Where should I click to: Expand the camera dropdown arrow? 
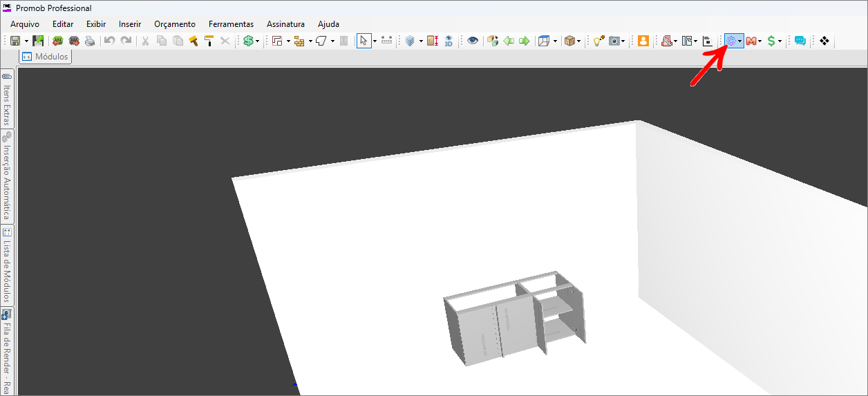pos(623,41)
